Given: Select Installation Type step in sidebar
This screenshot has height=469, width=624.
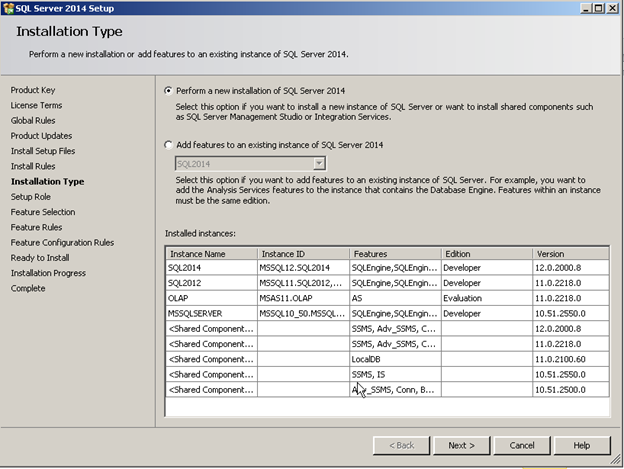Looking at the screenshot, I should [x=47, y=181].
